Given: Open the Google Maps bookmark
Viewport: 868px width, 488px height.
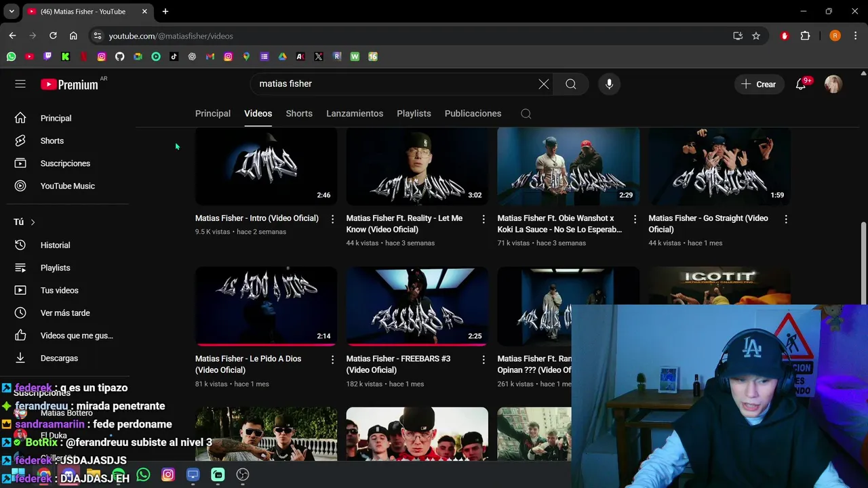Looking at the screenshot, I should click(246, 57).
